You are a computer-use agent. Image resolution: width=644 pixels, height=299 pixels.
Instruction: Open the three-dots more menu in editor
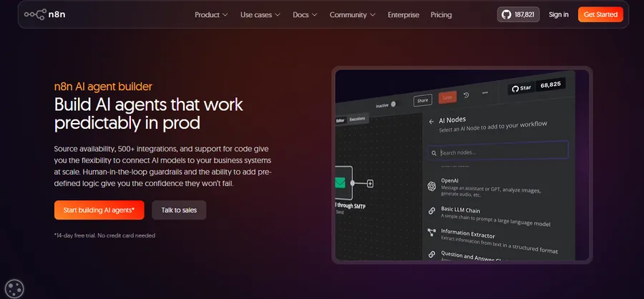tap(485, 93)
